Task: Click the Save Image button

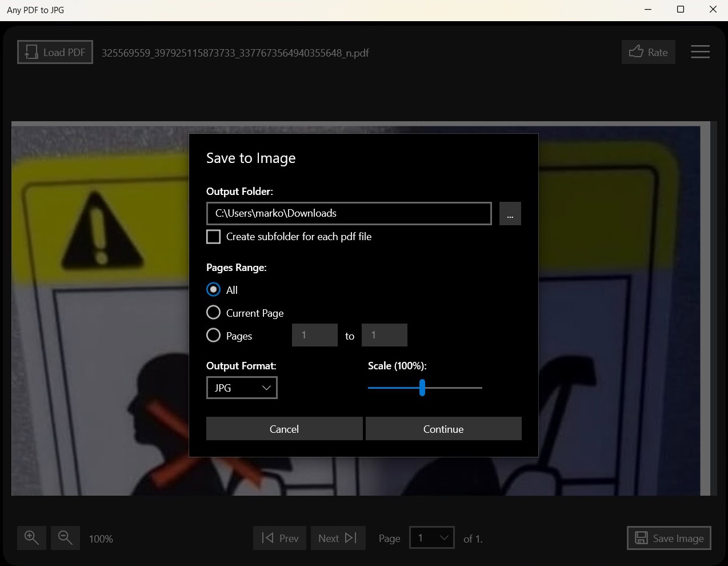Action: [669, 538]
